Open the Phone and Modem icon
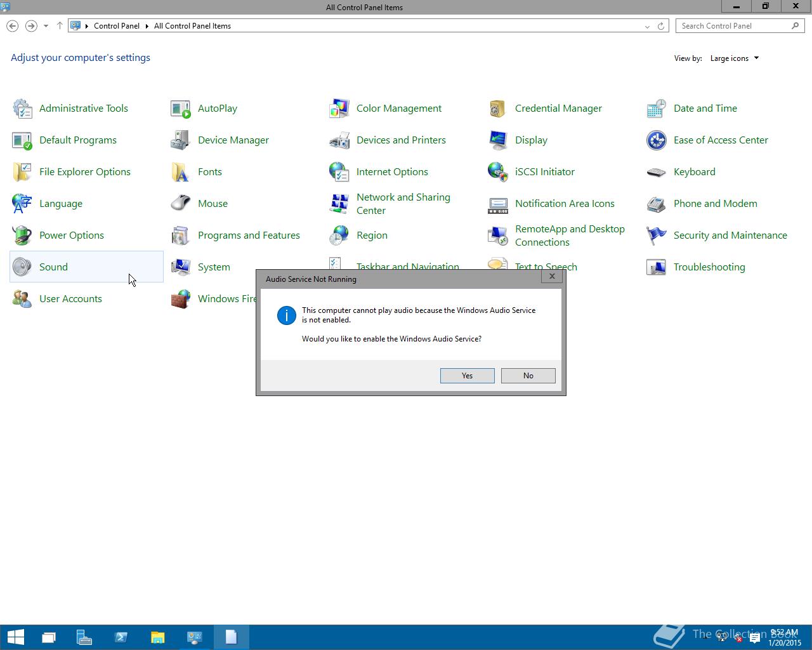 pos(657,204)
